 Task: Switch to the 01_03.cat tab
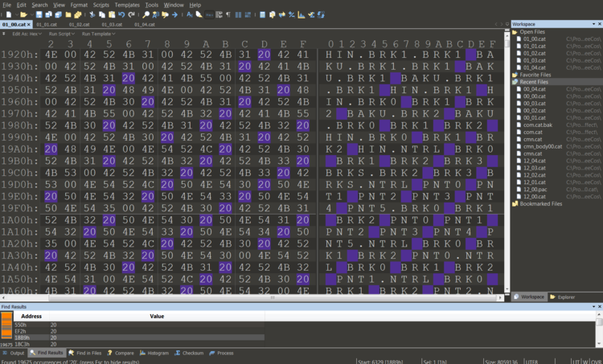coord(112,24)
